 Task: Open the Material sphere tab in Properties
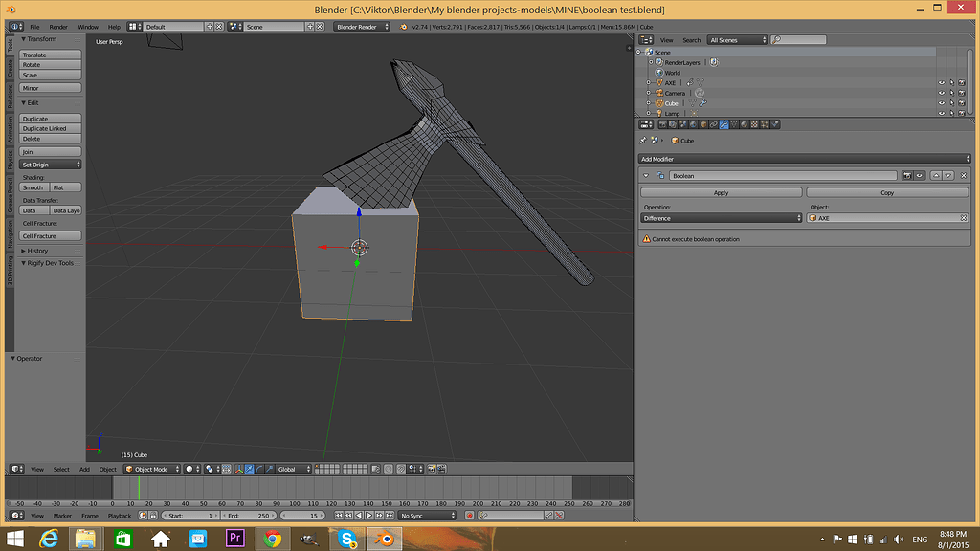coord(745,124)
